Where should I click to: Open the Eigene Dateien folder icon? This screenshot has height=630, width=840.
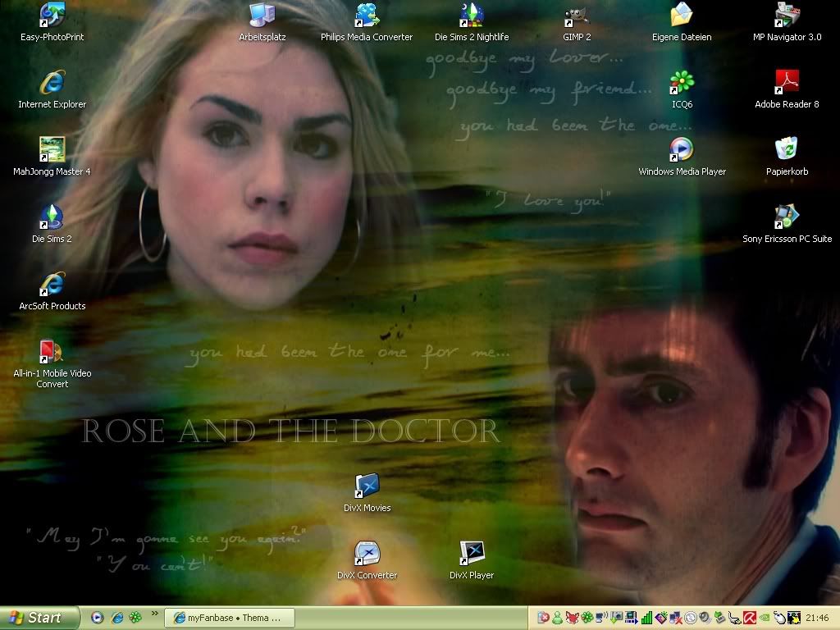tap(682, 22)
